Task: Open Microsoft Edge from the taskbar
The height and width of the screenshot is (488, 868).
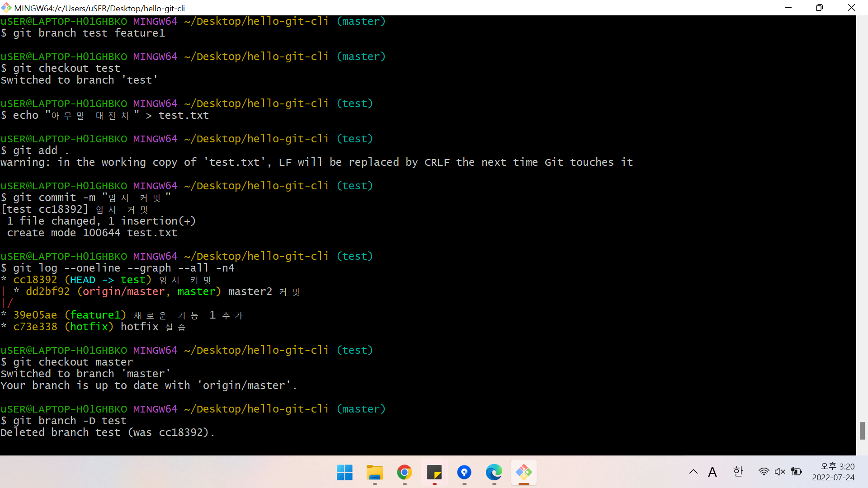Action: click(494, 473)
